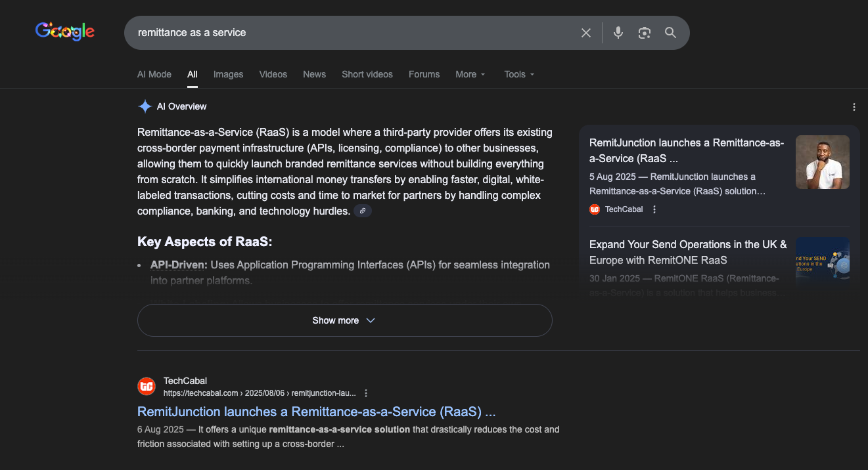
Task: Open RemitJunction launches Remittance-as-a-Service result link
Action: tap(316, 412)
